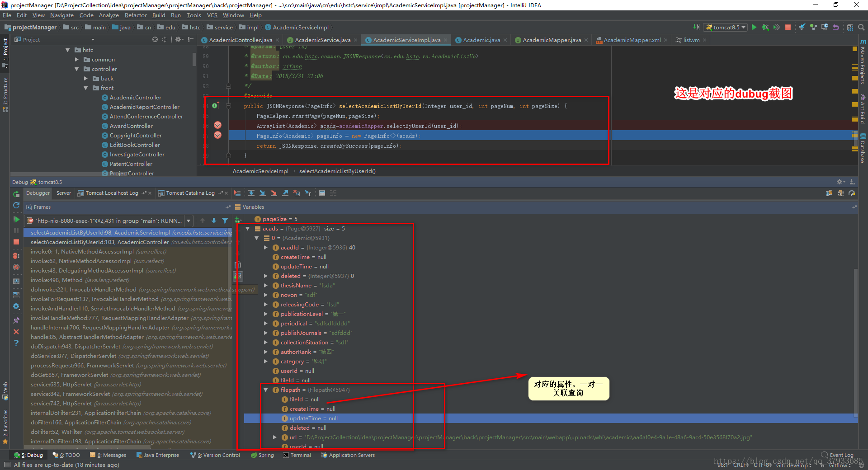Open the thread selector dropdown arrow
868x470 pixels.
tap(189, 221)
